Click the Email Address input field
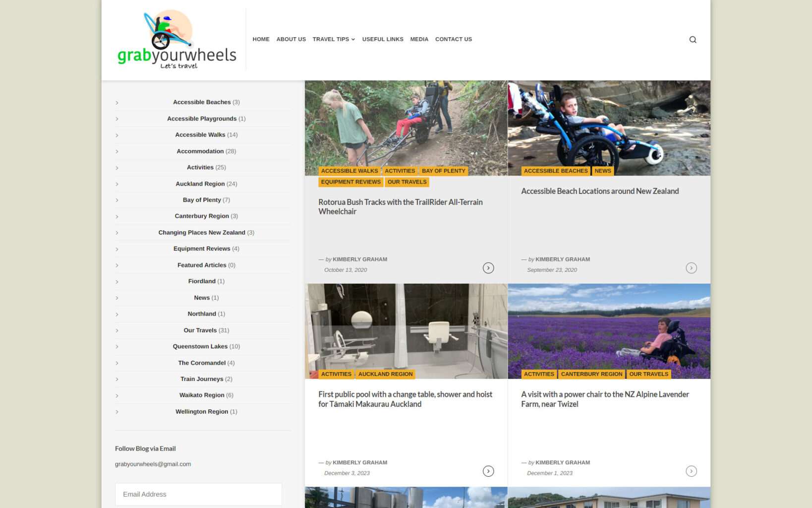The image size is (812, 508). [x=198, y=494]
